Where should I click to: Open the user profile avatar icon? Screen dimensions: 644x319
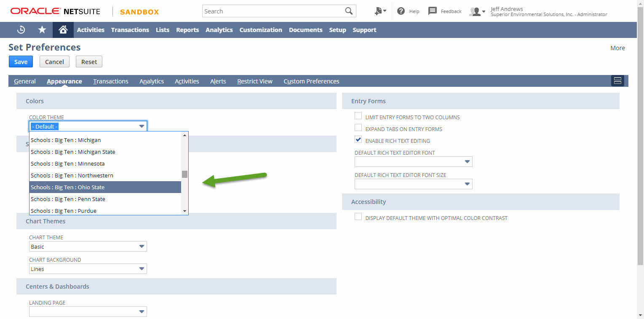pyautogui.click(x=476, y=11)
